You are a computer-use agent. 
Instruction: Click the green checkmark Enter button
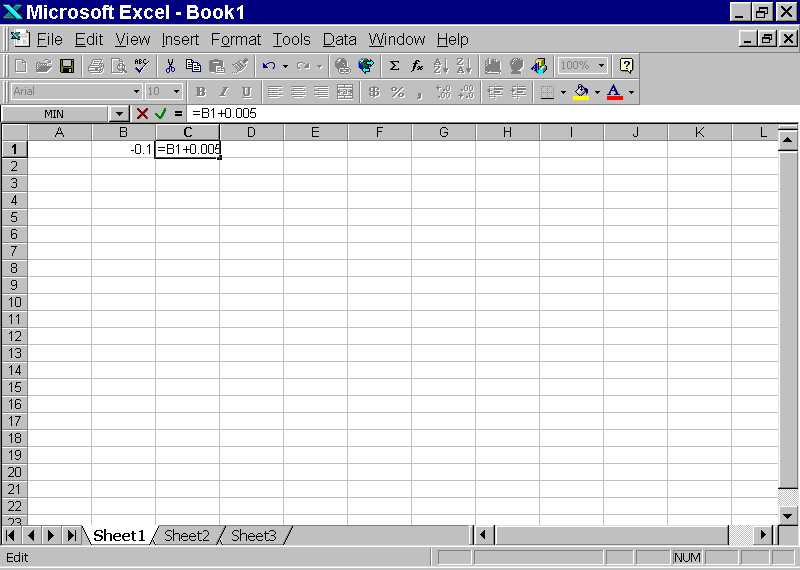click(x=160, y=114)
